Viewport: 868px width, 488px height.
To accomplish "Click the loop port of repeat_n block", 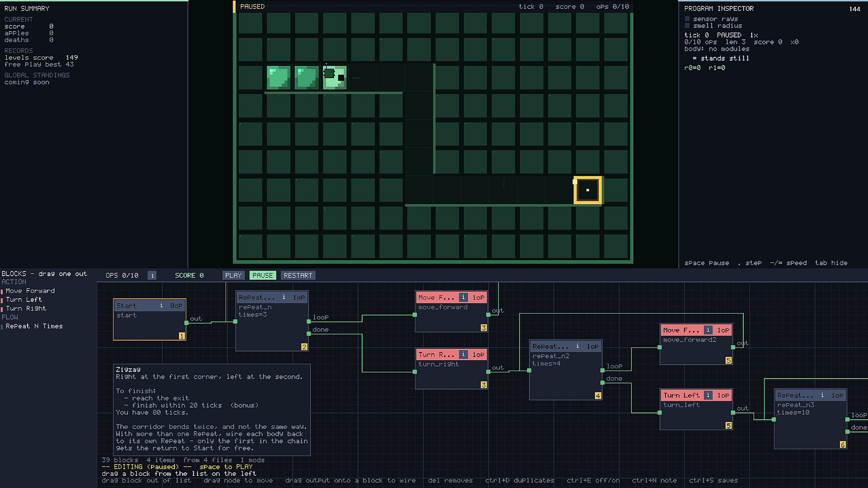I will (309, 321).
